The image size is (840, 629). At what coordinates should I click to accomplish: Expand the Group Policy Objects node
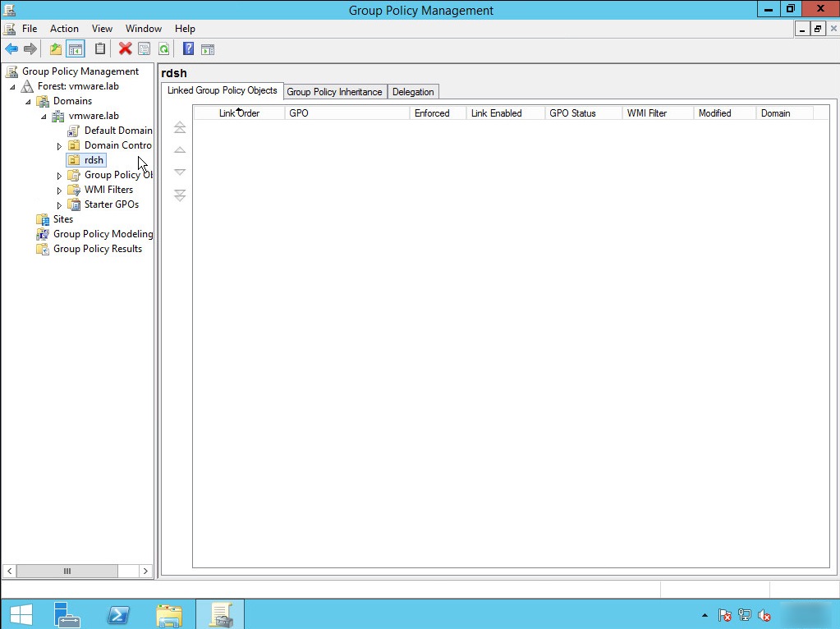click(58, 175)
